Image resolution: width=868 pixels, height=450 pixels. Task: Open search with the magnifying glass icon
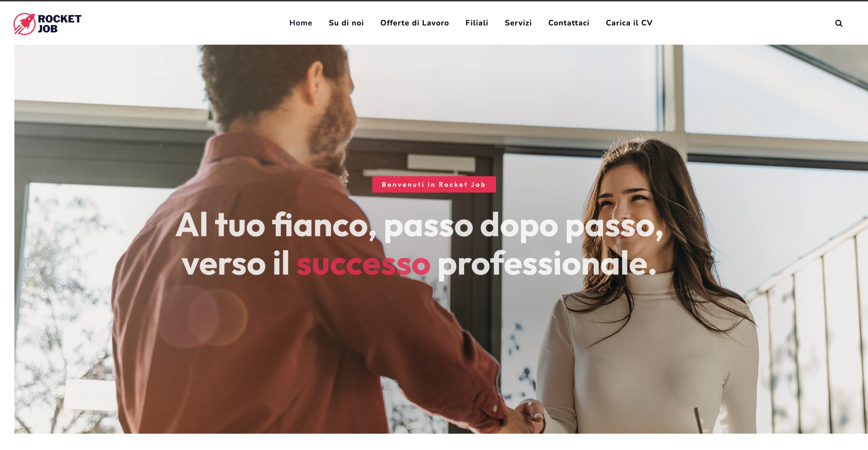pyautogui.click(x=839, y=23)
